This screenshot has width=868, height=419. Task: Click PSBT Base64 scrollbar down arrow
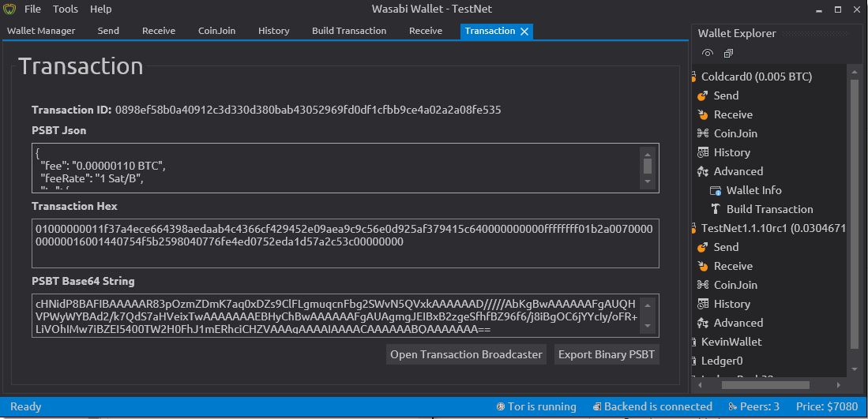point(648,327)
